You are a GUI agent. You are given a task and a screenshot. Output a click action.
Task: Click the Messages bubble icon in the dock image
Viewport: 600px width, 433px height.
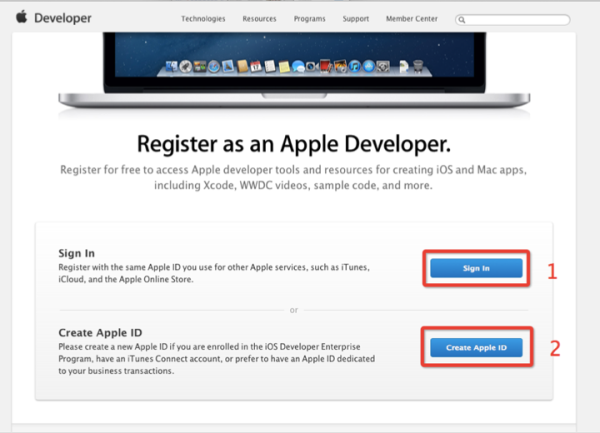[x=298, y=66]
